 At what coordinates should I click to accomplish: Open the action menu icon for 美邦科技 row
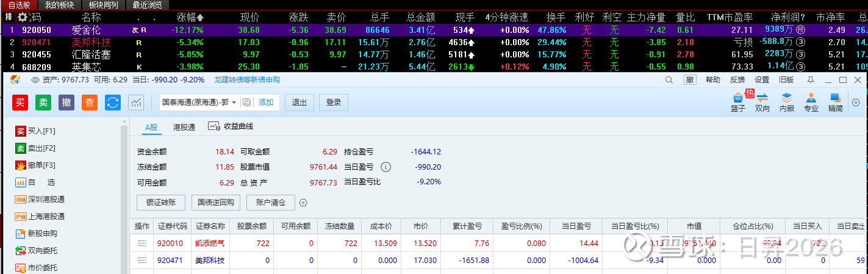pos(142,260)
